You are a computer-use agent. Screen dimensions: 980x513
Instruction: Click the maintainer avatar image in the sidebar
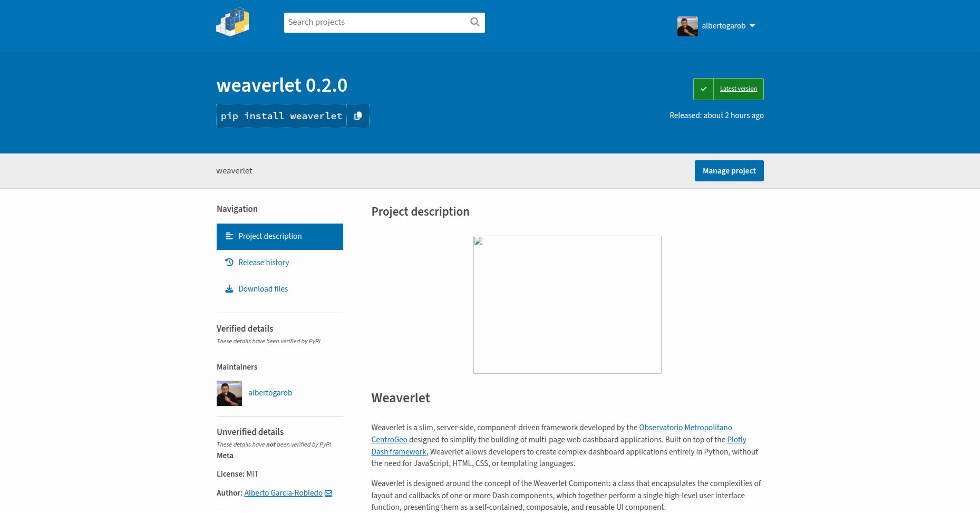(229, 393)
